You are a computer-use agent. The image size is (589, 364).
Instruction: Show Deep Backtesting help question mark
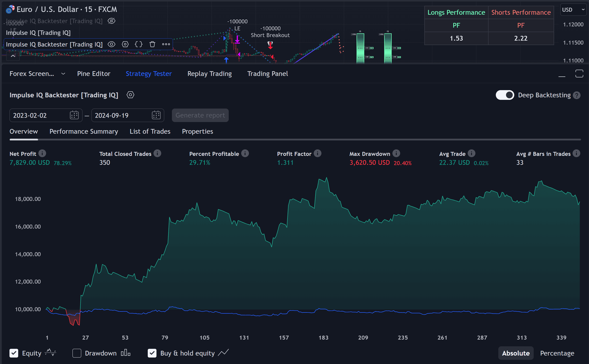click(577, 95)
